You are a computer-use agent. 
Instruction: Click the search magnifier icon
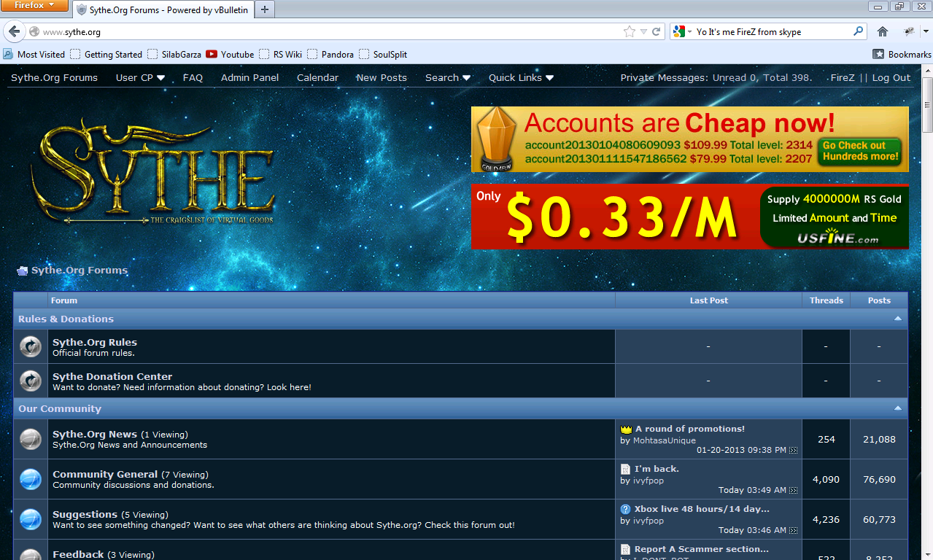(x=858, y=31)
